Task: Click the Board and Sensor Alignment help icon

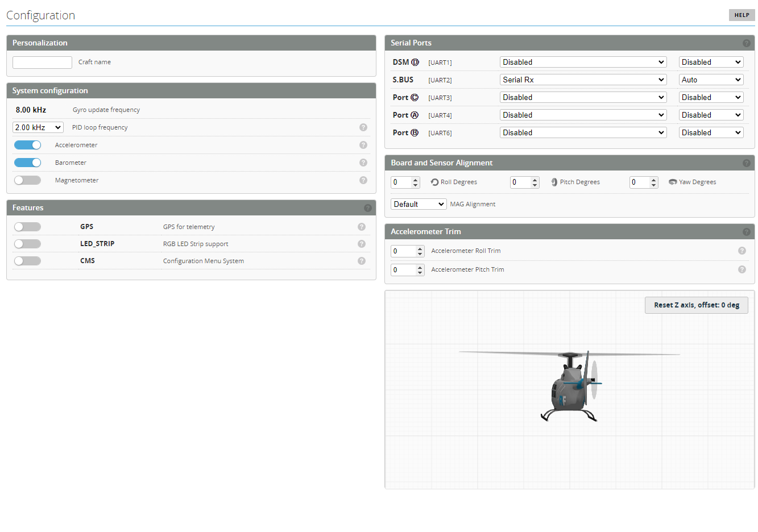Action: pos(746,163)
